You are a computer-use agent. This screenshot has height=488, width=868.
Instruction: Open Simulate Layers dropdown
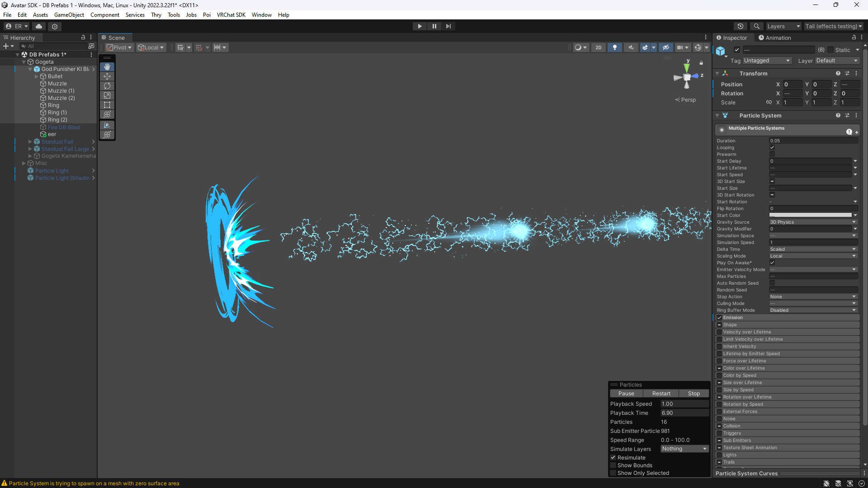pos(684,449)
